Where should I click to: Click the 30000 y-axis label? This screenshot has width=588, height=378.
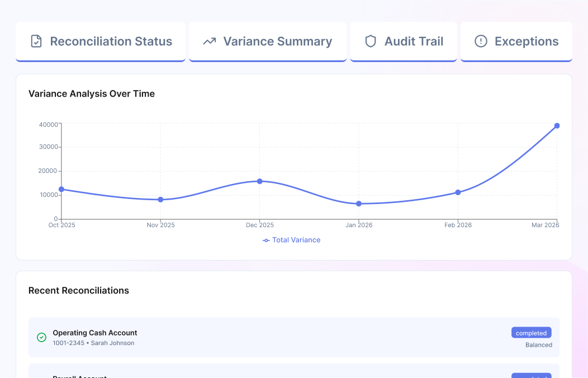[49, 147]
